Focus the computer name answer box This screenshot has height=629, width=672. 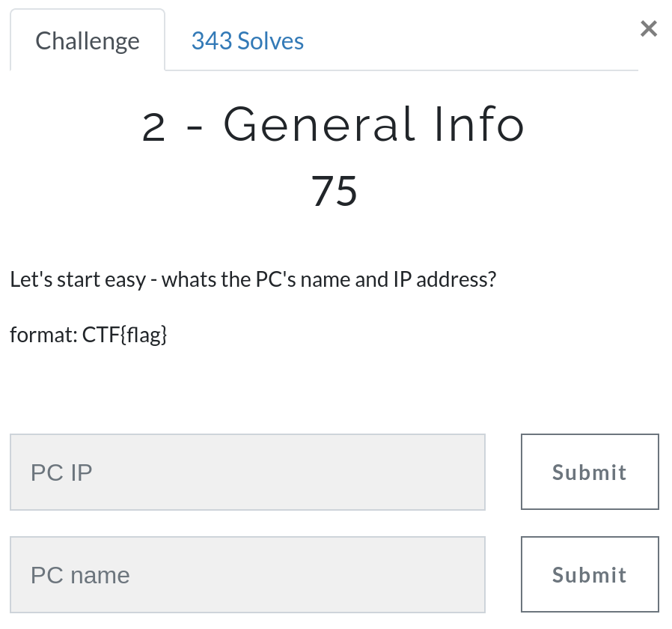(x=248, y=575)
